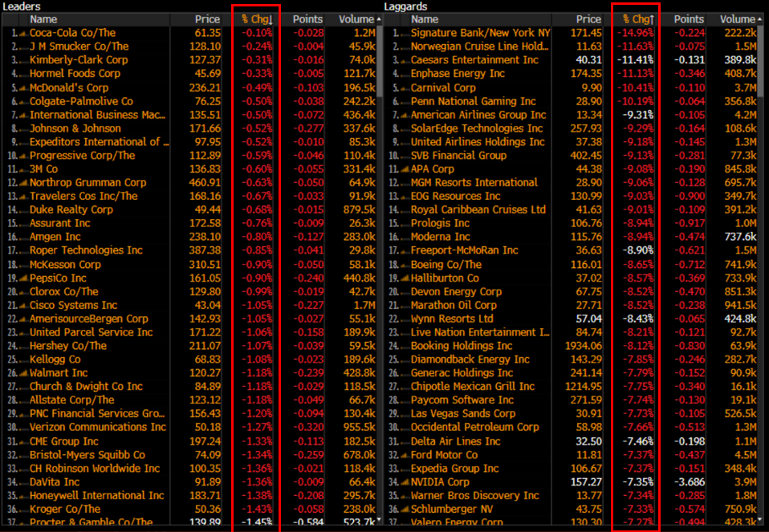
Task: Click the bar icon next to Cisco Systems Inc
Action: pyautogui.click(x=23, y=306)
